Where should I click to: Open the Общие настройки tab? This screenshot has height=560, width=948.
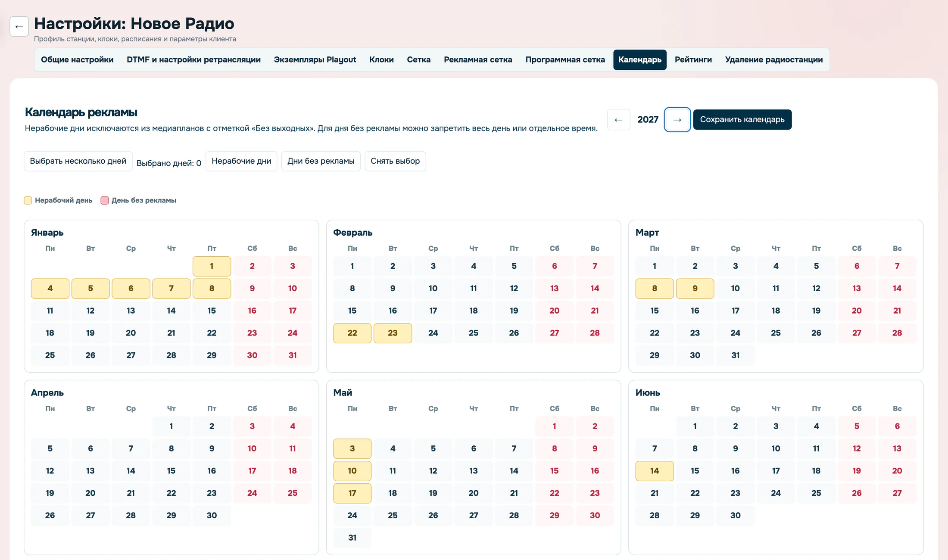click(x=77, y=59)
